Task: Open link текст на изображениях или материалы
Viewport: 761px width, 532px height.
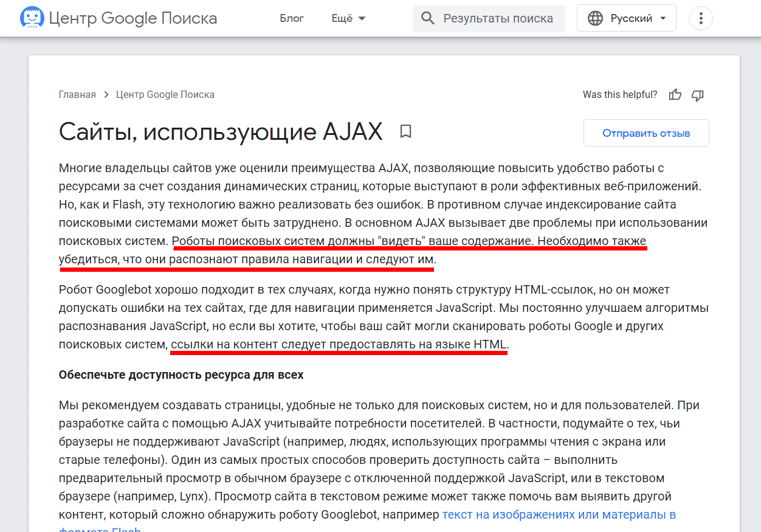Action: click(559, 514)
